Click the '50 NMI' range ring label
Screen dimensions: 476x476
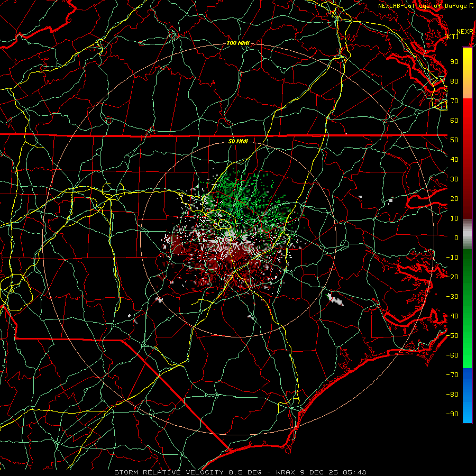click(x=238, y=141)
